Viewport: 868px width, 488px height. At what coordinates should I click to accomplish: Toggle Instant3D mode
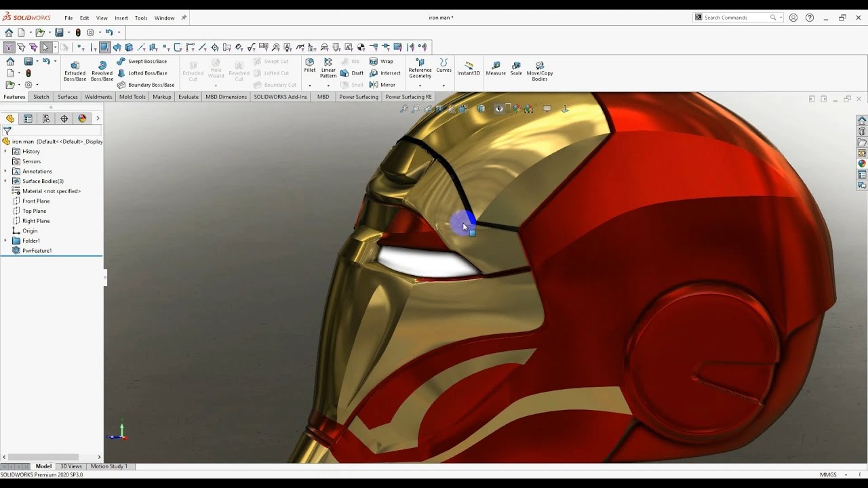click(x=469, y=68)
